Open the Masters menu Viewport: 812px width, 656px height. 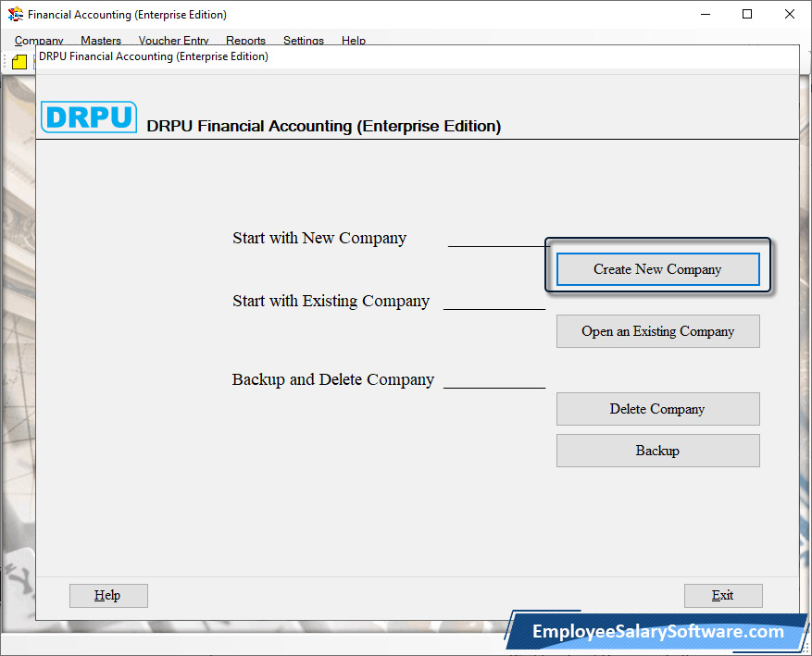click(x=101, y=41)
